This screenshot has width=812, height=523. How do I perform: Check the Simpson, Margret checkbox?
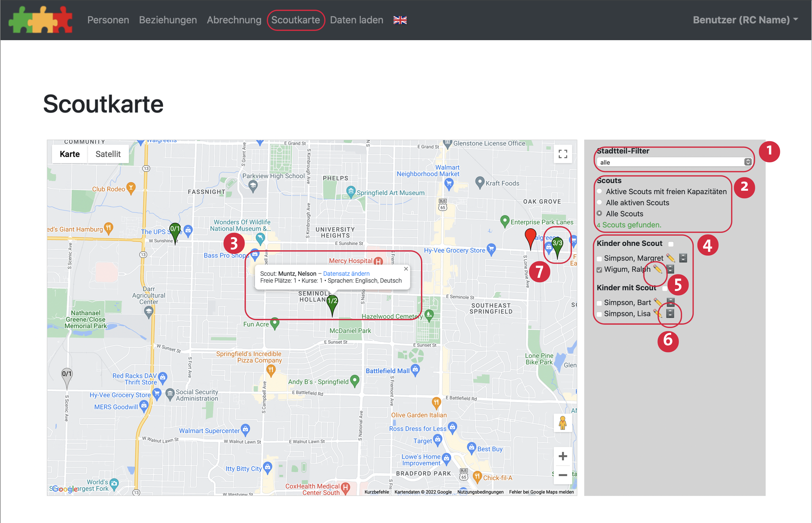[599, 259]
